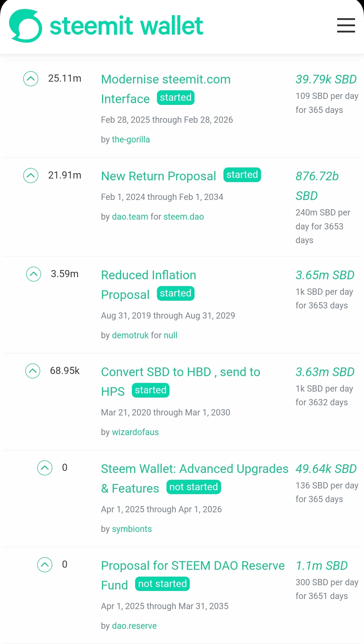This screenshot has width=364, height=644.
Task: Visit wizardofaus author profile
Action: [135, 432]
